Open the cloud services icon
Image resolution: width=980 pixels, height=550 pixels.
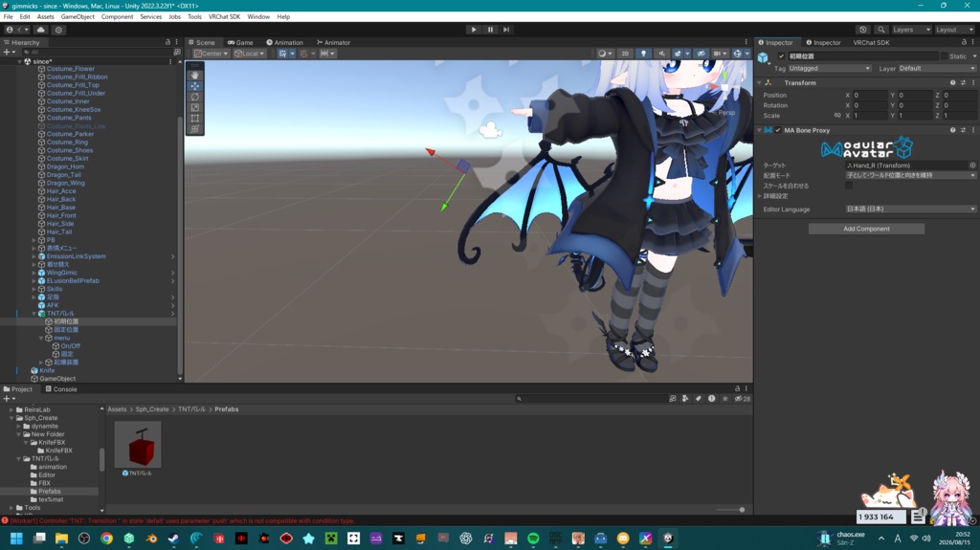point(40,30)
